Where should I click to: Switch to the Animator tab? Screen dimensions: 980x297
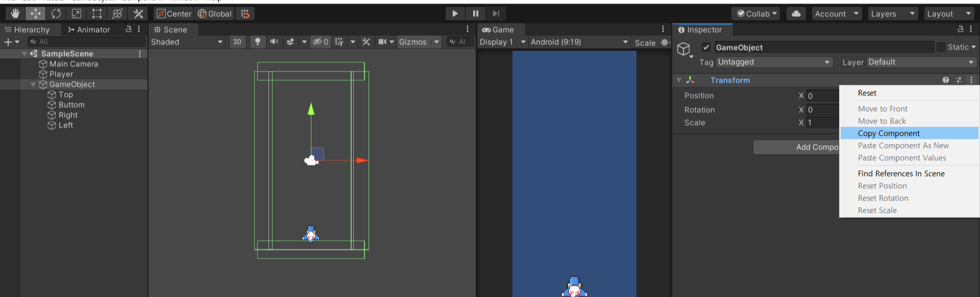[x=89, y=30]
